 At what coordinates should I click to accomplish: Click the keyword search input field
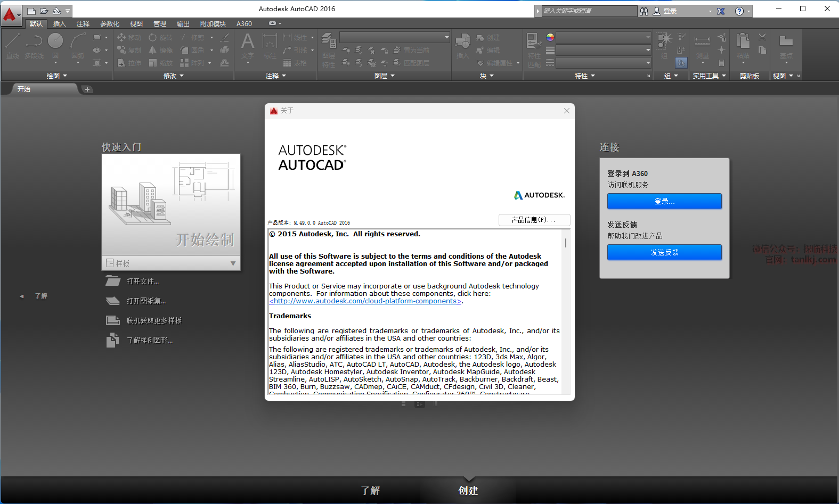[588, 11]
